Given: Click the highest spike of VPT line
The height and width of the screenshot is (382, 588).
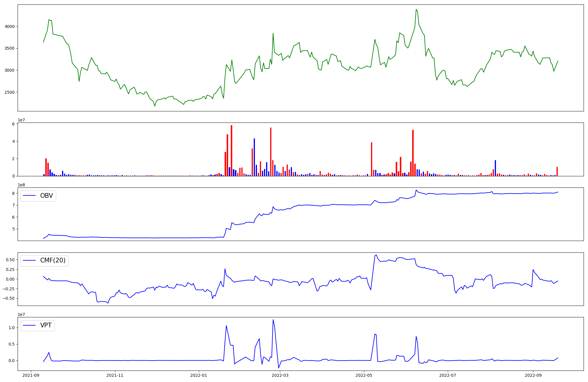Looking at the screenshot, I should coord(273,320).
